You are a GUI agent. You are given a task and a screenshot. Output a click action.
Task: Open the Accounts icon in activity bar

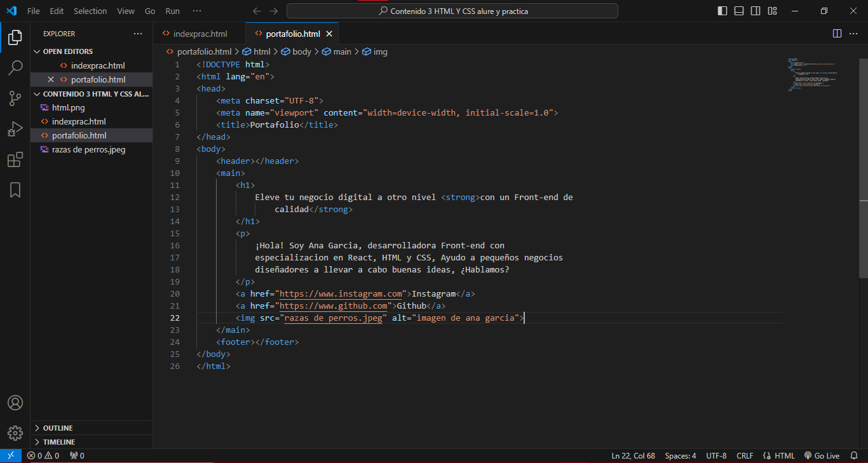(15, 403)
